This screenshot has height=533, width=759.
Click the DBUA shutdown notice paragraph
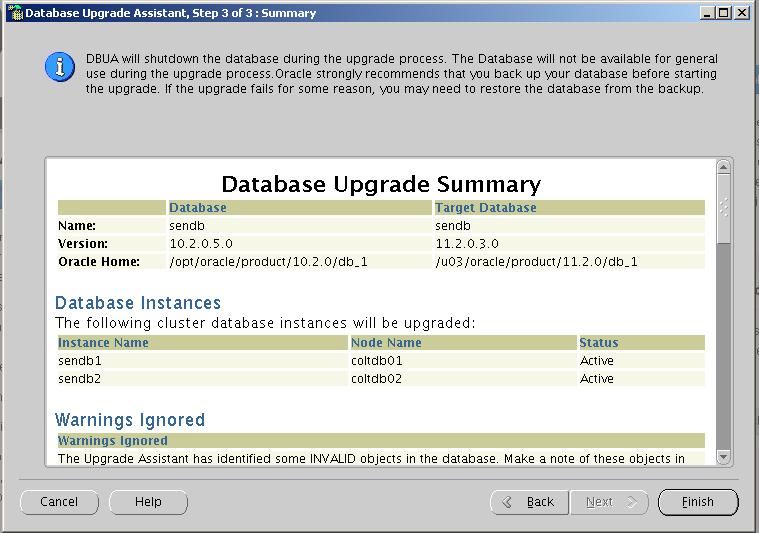point(401,74)
